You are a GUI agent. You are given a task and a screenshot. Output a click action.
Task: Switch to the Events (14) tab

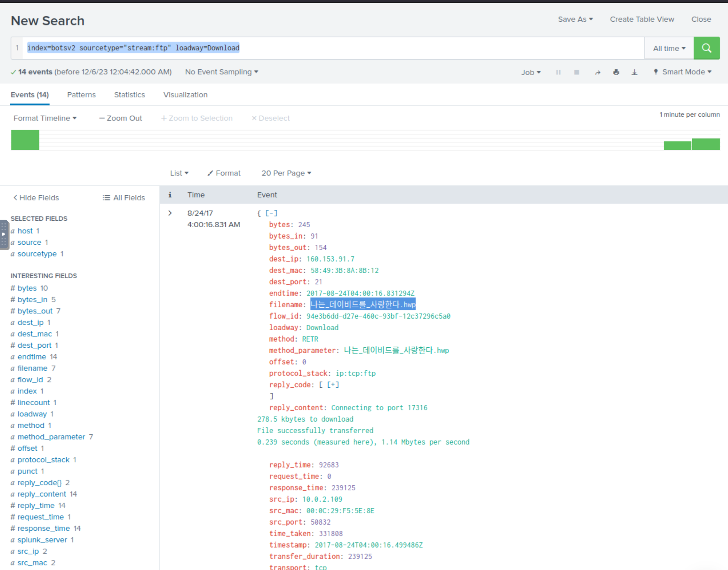[30, 95]
